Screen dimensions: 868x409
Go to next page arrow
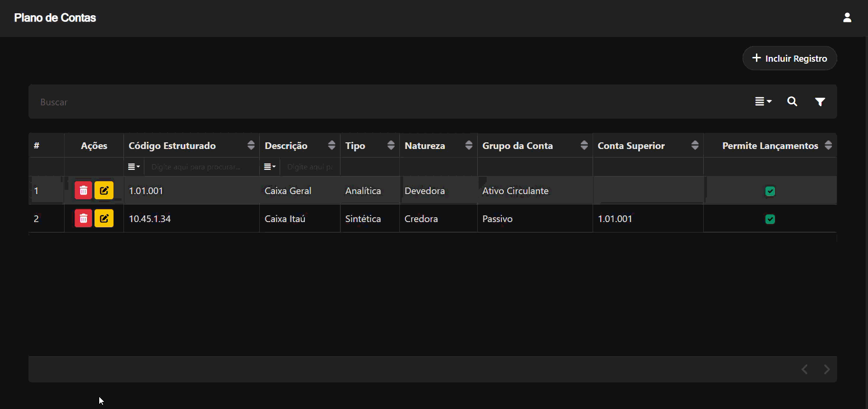tap(827, 369)
